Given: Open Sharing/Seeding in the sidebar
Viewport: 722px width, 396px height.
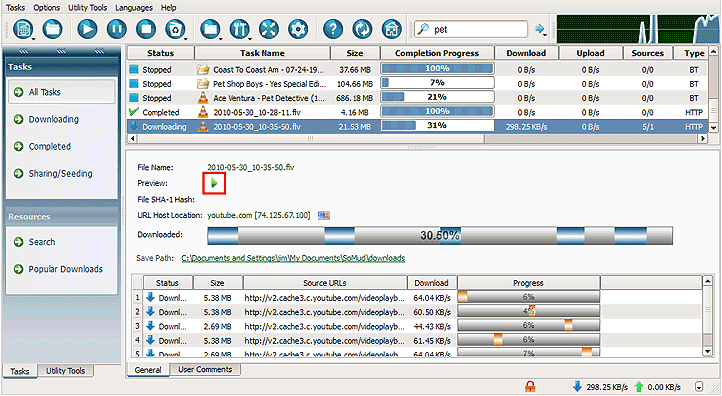Looking at the screenshot, I should click(60, 174).
